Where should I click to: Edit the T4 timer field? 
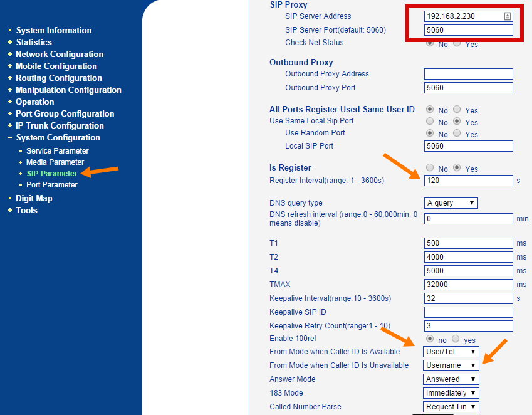click(x=468, y=271)
